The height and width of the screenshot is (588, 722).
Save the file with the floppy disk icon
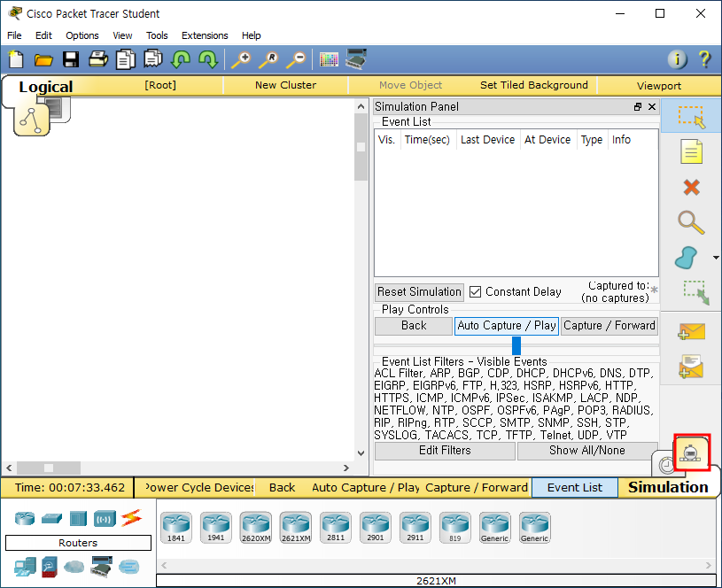71,59
